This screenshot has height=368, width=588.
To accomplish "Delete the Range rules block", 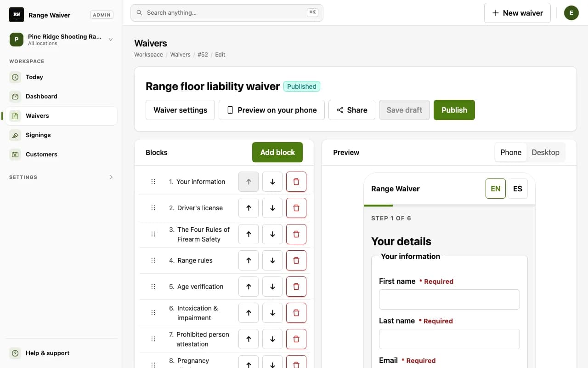I will (296, 260).
